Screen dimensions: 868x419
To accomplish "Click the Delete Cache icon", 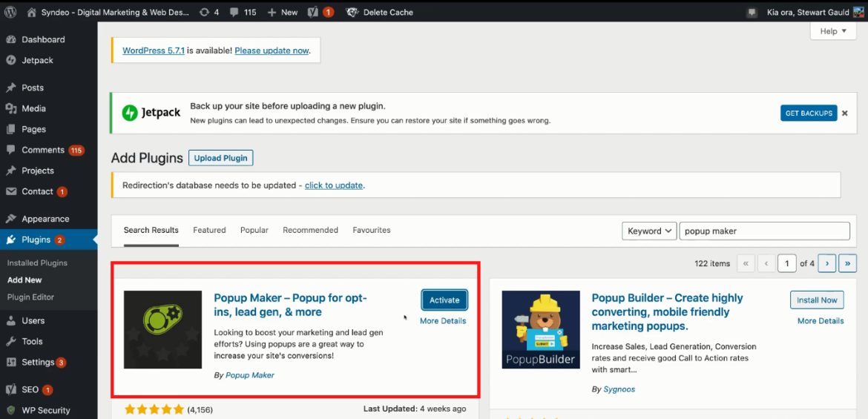I will [x=352, y=12].
